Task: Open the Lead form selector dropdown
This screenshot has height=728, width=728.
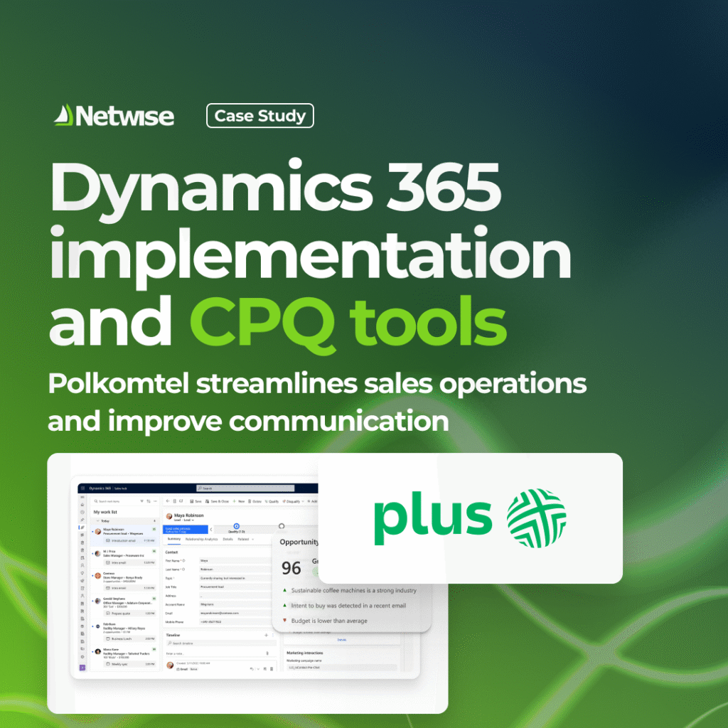Action: 193,520
